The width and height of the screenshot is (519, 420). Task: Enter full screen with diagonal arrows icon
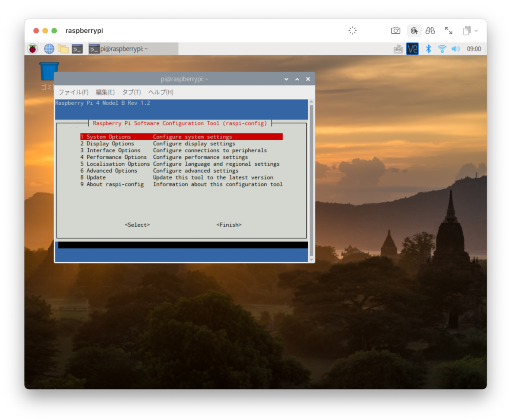click(x=449, y=31)
